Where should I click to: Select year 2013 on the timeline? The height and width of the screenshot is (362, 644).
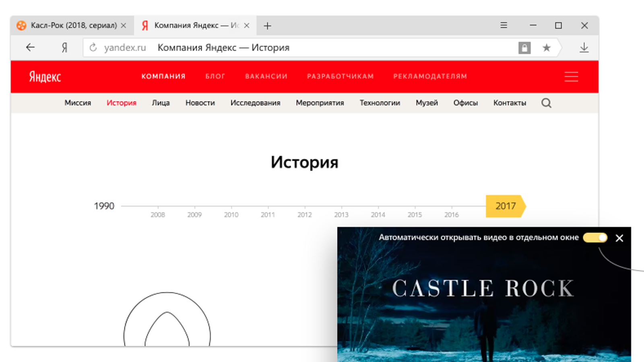341,215
